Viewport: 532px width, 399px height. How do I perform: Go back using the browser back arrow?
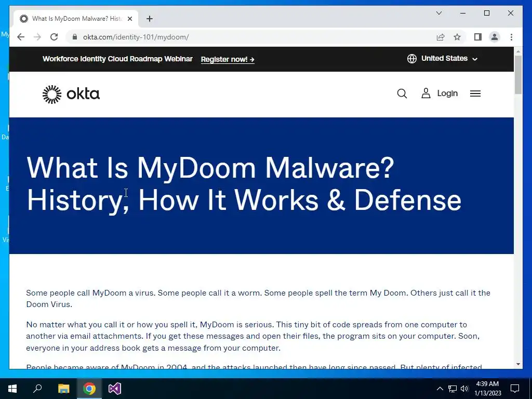(x=21, y=37)
